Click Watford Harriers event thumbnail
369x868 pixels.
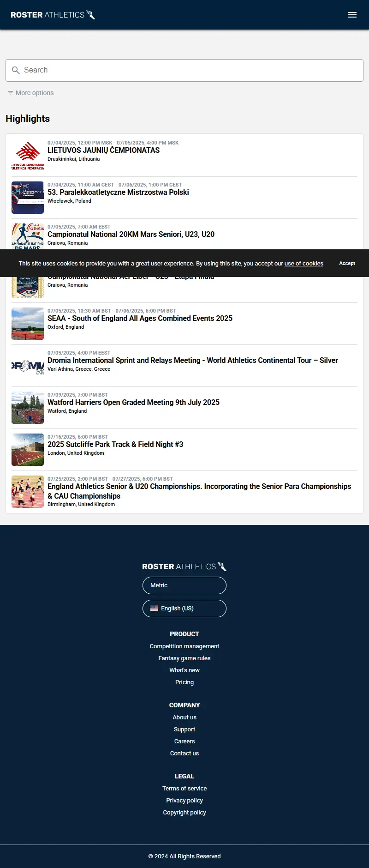(28, 408)
